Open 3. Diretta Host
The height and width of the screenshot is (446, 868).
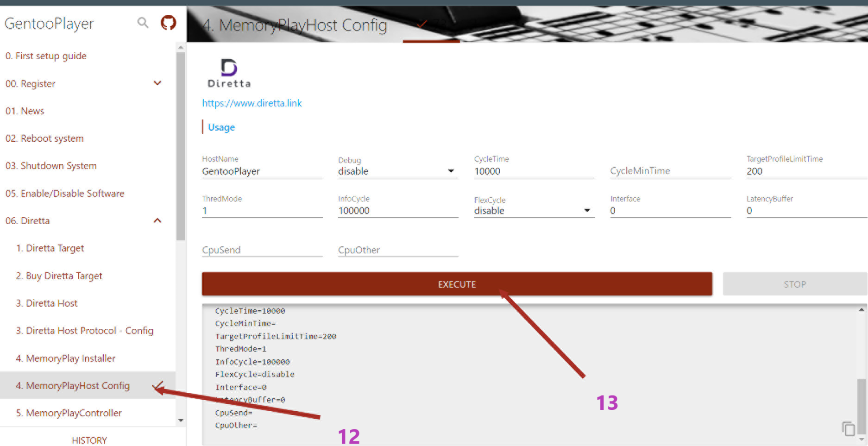47,303
